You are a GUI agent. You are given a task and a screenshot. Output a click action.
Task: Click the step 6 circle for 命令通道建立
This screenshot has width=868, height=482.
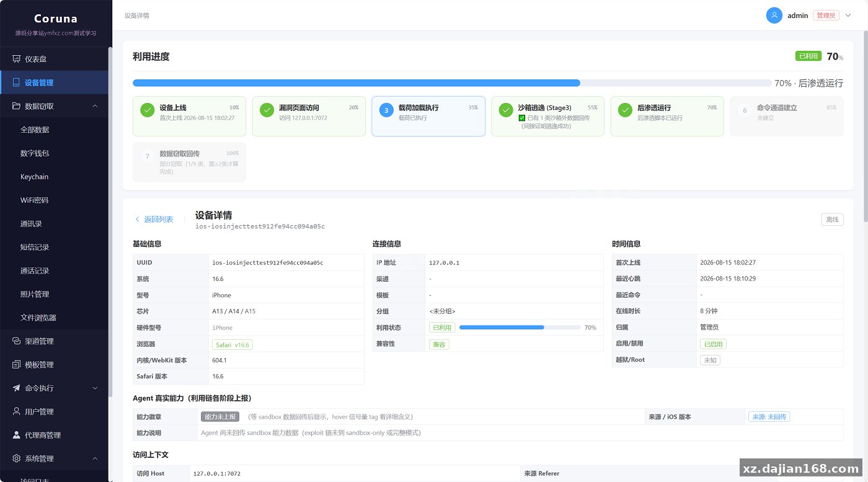(745, 110)
